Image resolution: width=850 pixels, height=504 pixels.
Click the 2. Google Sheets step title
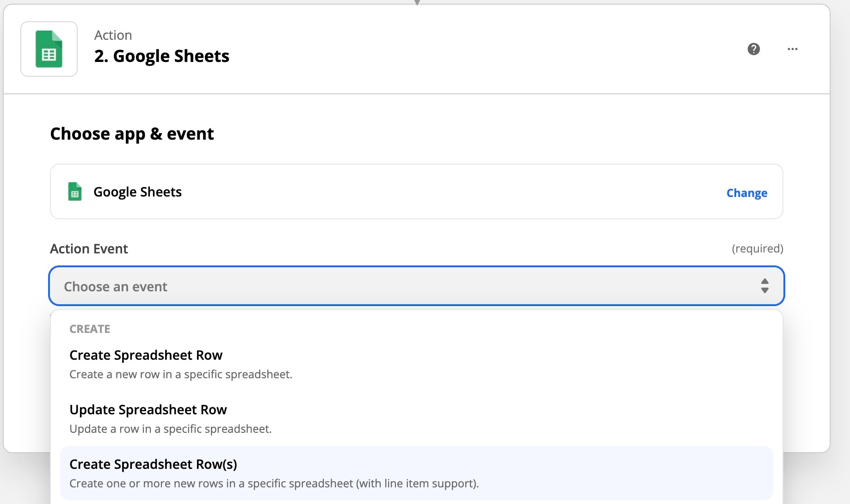point(162,56)
